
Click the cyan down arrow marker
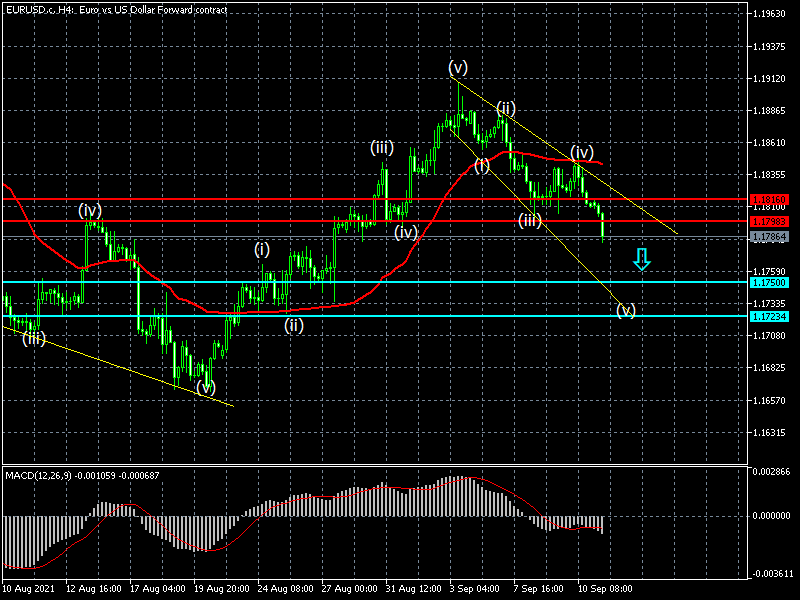coord(642,260)
